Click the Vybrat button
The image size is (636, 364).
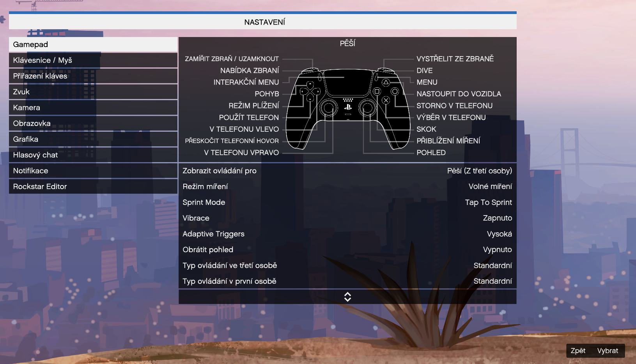[x=608, y=351]
